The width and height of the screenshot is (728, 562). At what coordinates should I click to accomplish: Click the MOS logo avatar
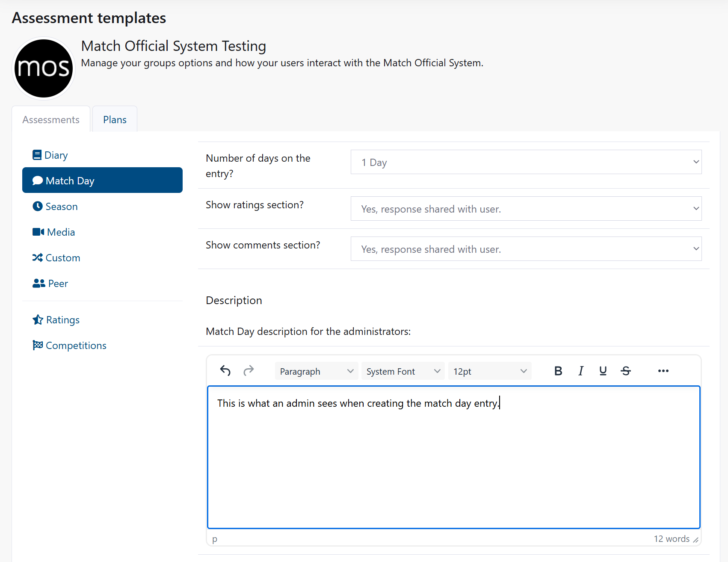coord(44,68)
